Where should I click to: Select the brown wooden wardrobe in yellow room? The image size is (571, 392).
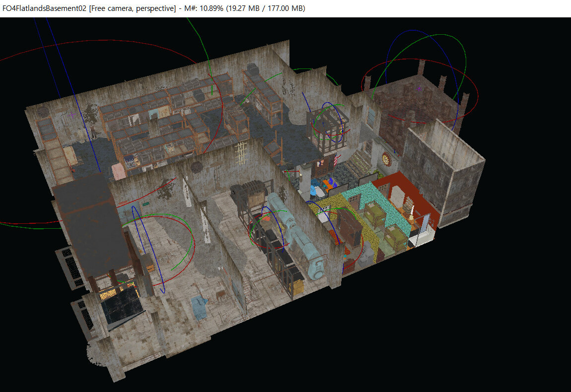(351, 226)
